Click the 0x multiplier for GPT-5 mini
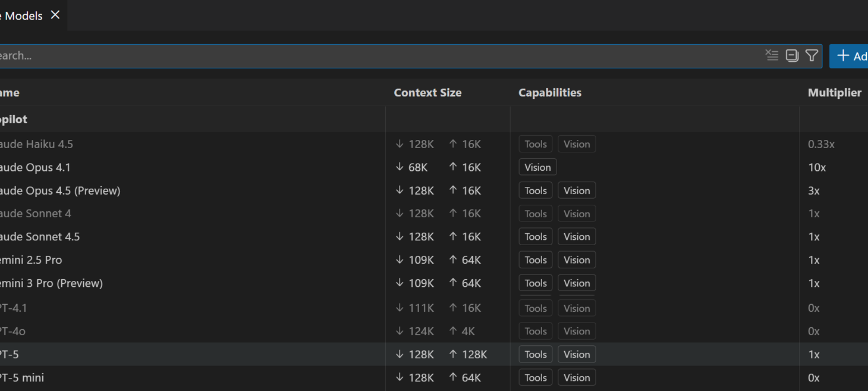 point(814,377)
